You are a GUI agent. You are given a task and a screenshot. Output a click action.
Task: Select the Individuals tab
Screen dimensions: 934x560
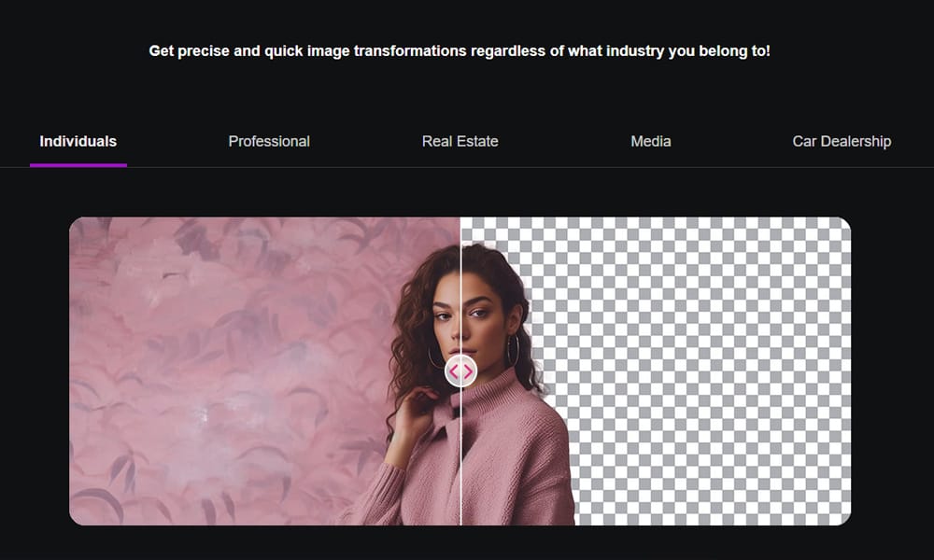coord(78,141)
